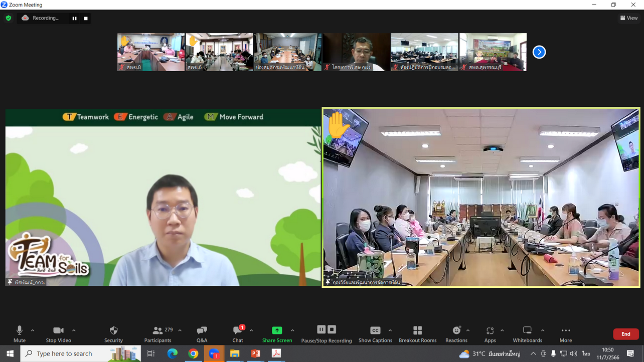This screenshot has height=362, width=644.
Task: Show next page of video thumbnails
Action: click(539, 52)
